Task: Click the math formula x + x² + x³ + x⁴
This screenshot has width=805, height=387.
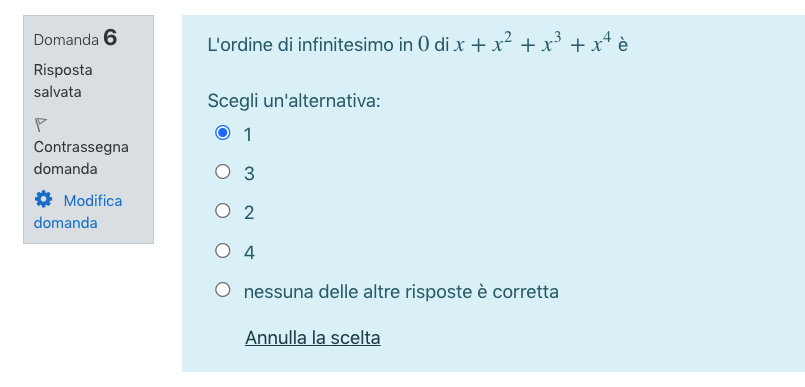Action: [x=532, y=44]
